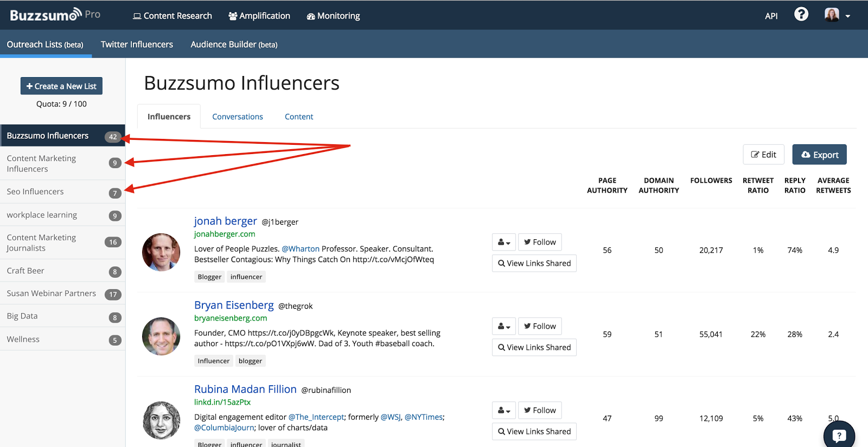Select the Big Data list
Viewport: 868px width, 447px height.
pyautogui.click(x=62, y=316)
